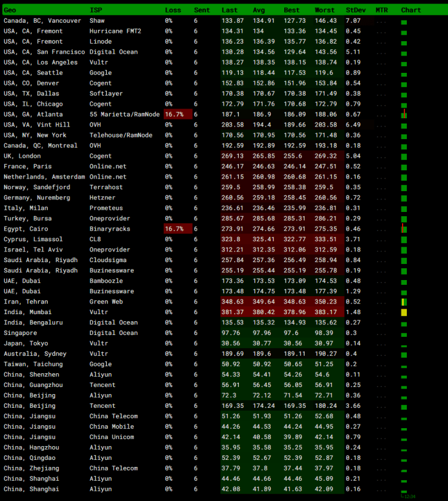448x501 pixels.
Task: Select China, Zhejiang geo cell
Action: coord(31,468)
